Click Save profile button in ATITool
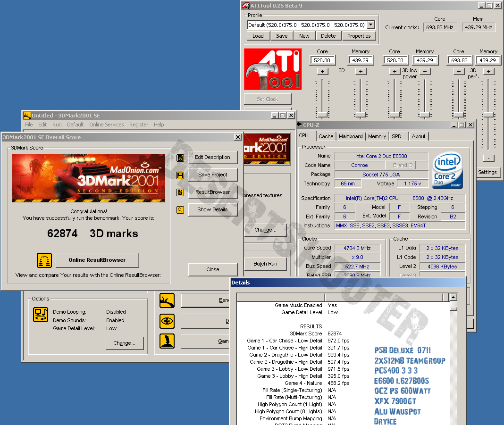Screen dimensions: 504x425 coord(282,36)
